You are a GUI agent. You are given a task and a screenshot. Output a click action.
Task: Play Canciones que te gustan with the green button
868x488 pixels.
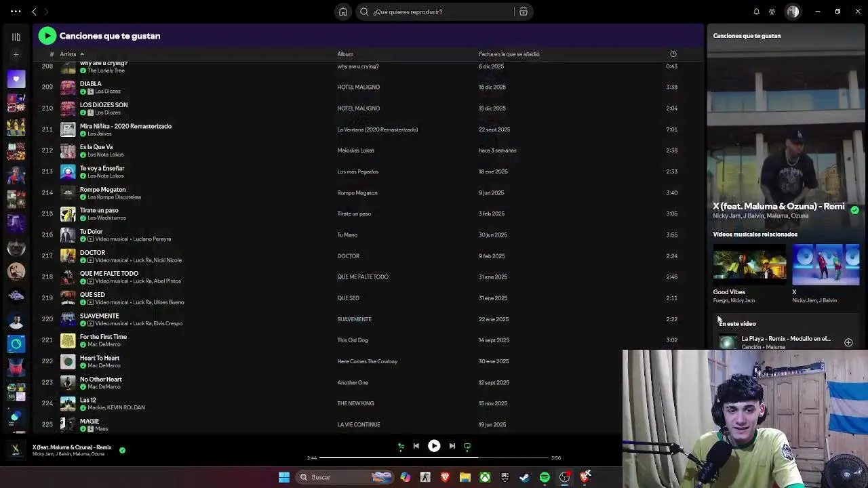[47, 36]
